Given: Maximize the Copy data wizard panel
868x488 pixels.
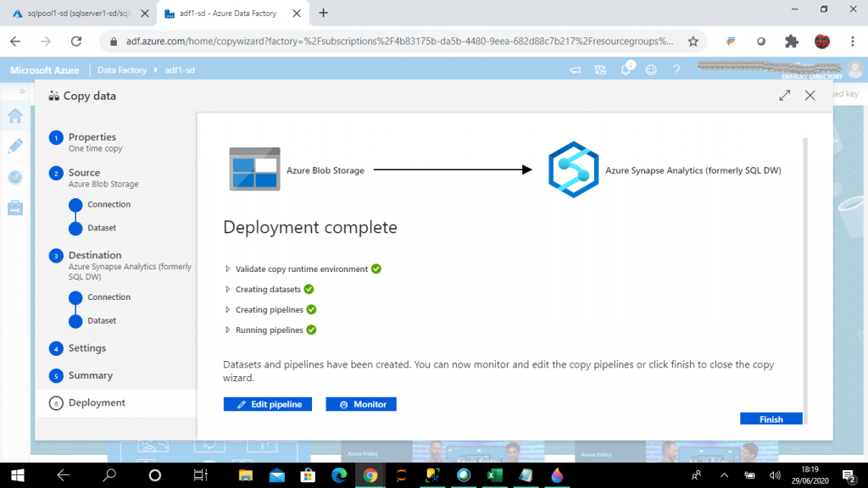Looking at the screenshot, I should [784, 95].
